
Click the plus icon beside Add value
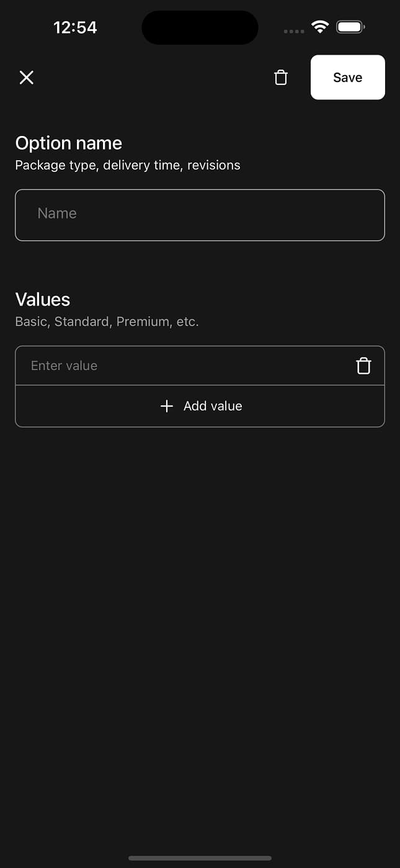(166, 406)
